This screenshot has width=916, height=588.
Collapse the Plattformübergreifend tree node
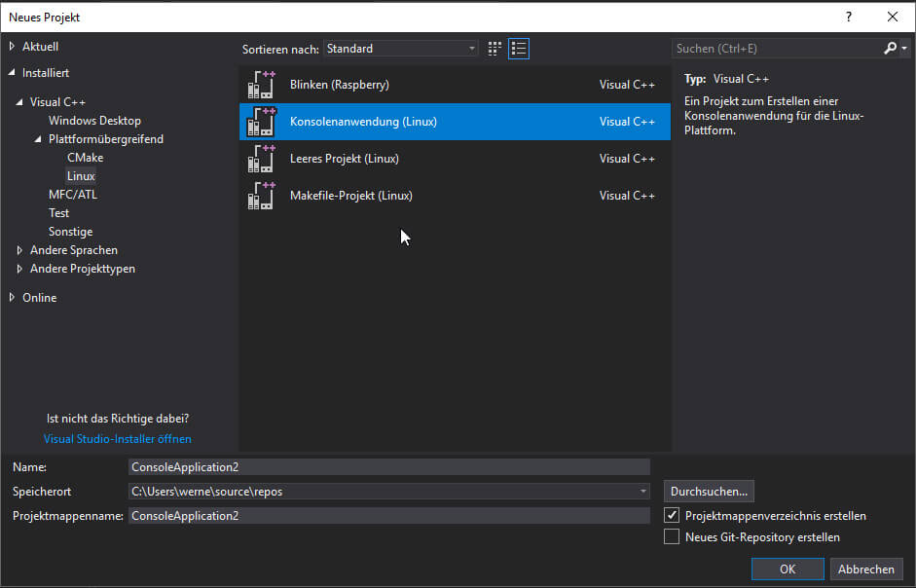point(38,139)
